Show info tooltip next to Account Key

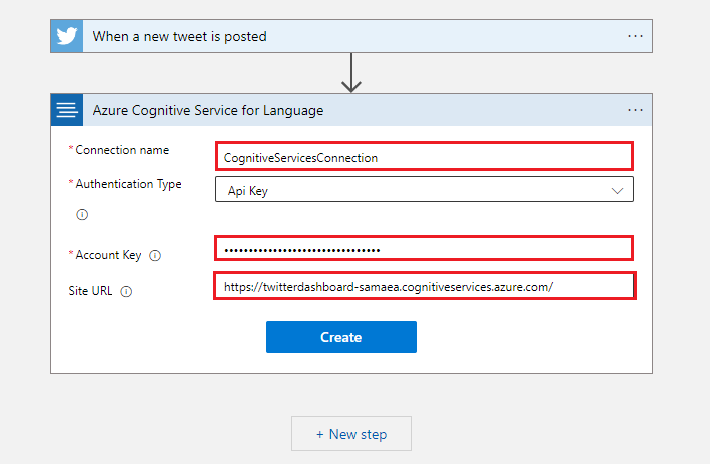pyautogui.click(x=155, y=256)
